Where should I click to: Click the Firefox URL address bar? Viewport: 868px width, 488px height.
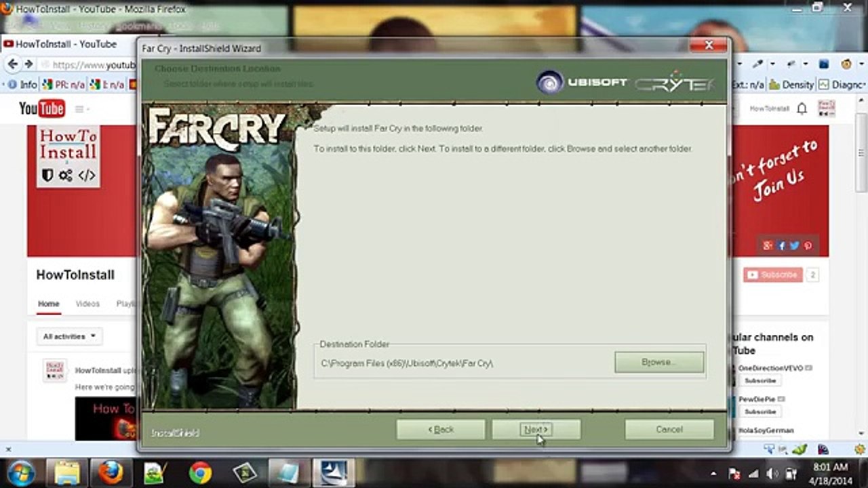click(88, 65)
